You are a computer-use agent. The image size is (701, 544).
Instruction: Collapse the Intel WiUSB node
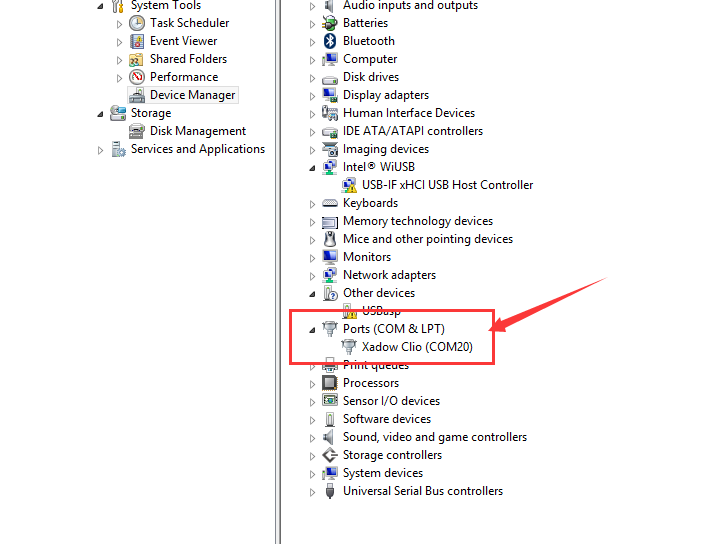point(313,167)
